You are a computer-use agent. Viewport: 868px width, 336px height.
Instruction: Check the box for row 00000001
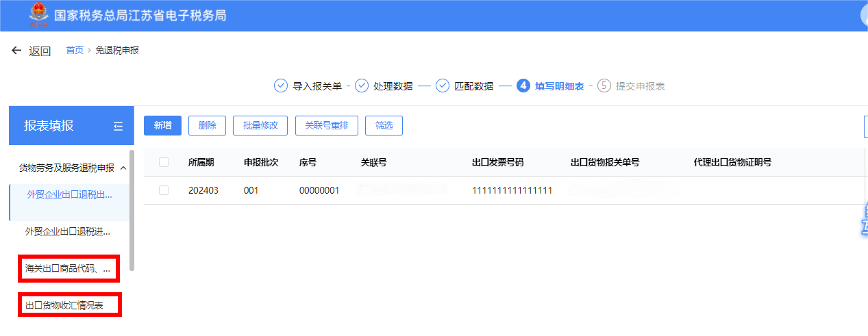pyautogui.click(x=164, y=190)
